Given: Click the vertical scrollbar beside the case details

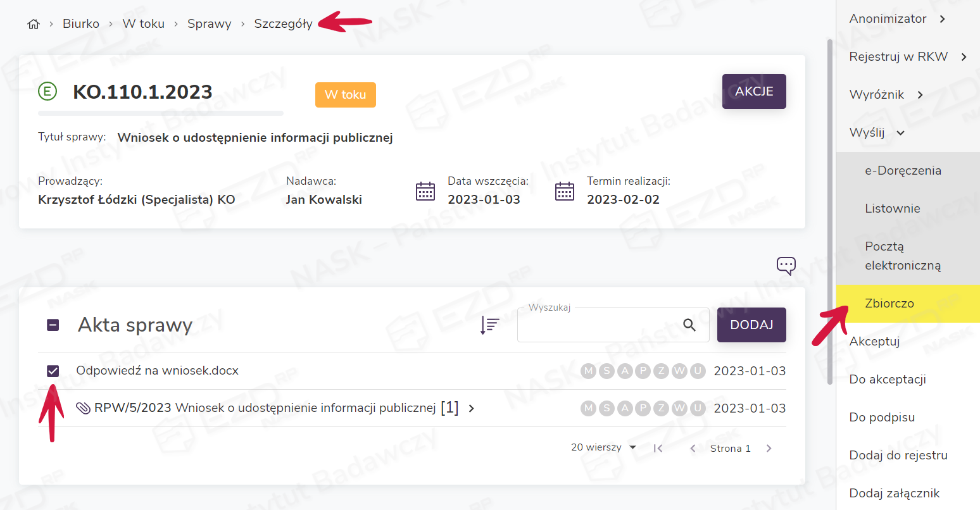Looking at the screenshot, I should [830, 209].
